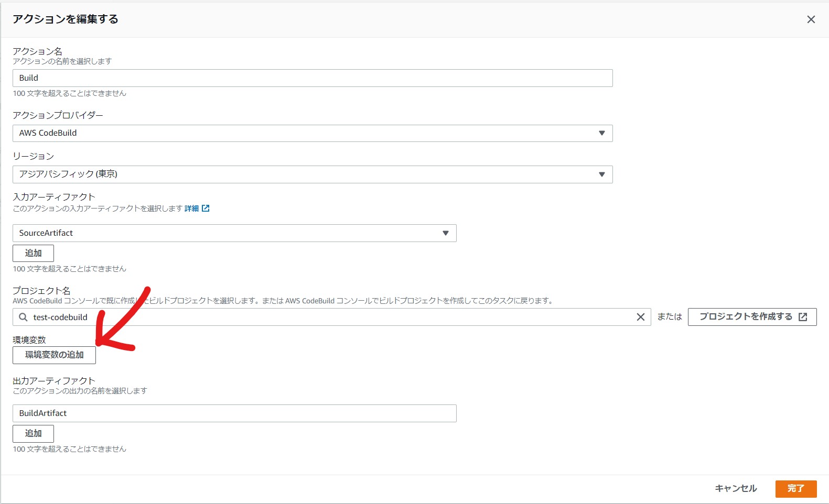The width and height of the screenshot is (829, 504).
Task: Click the 環境変数の追加 button
Action: (x=54, y=355)
